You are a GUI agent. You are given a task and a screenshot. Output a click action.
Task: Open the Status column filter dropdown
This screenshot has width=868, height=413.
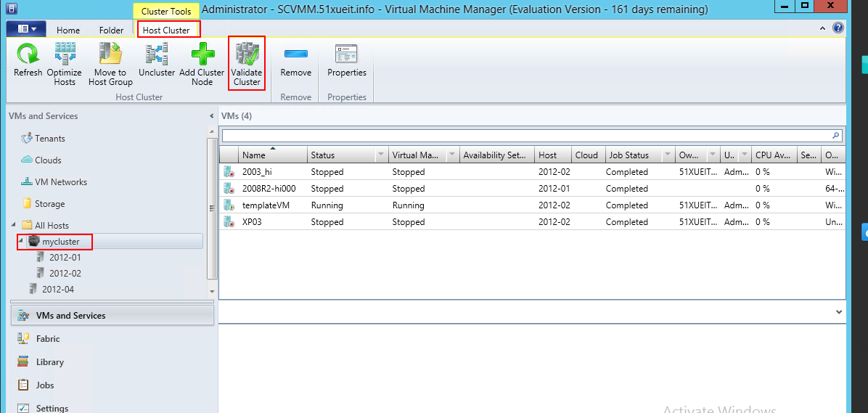tap(381, 155)
